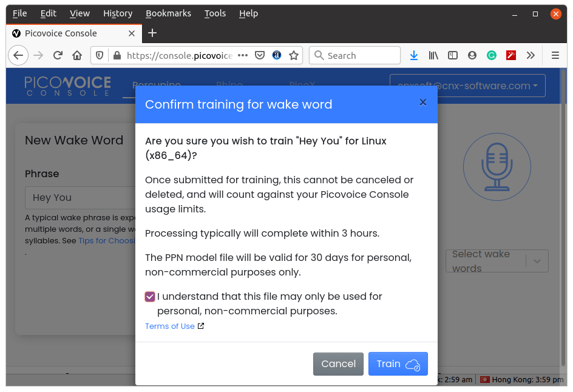Open the Tools menu
This screenshot has width=573, height=392.
click(215, 13)
